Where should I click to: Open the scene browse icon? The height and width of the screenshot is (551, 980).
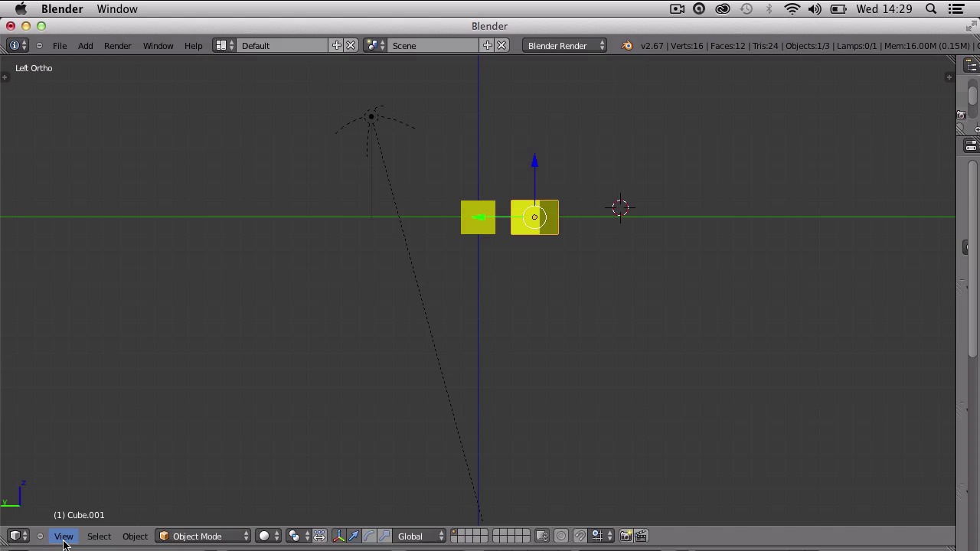pyautogui.click(x=375, y=46)
